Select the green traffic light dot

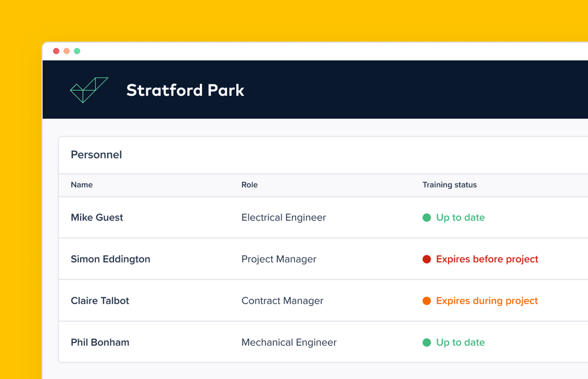tap(77, 51)
